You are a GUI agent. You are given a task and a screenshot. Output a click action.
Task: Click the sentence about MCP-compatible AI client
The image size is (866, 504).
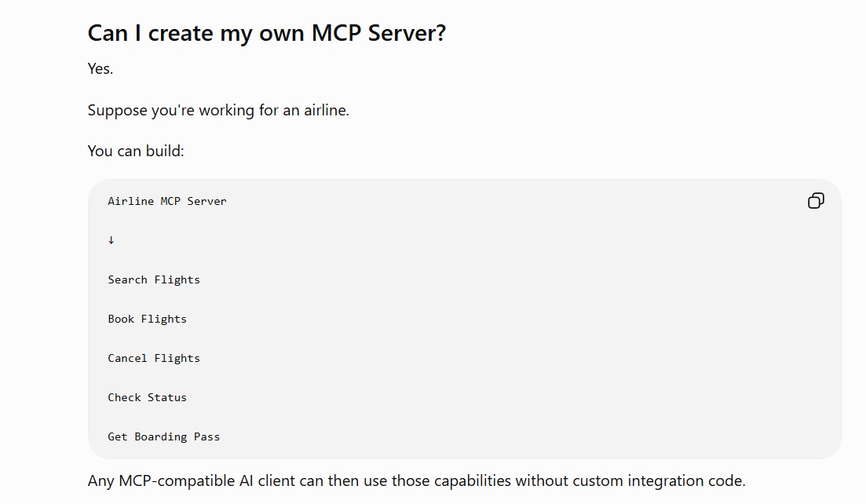(x=416, y=480)
